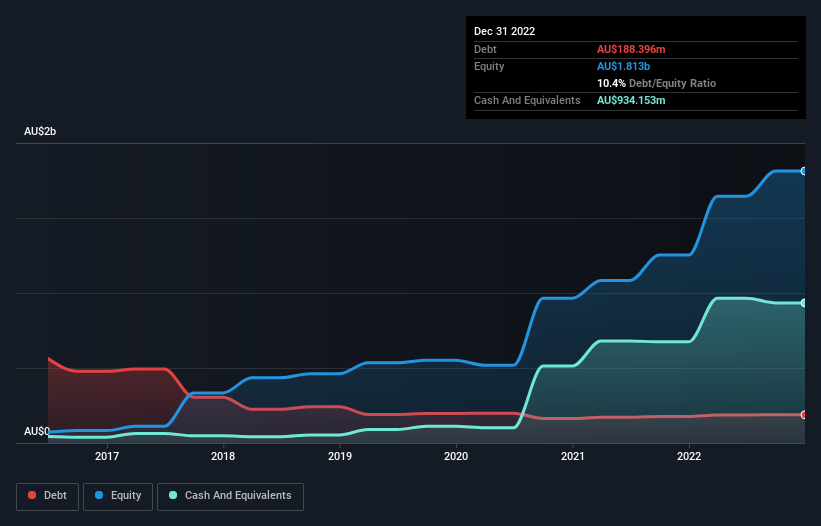Image resolution: width=821 pixels, height=526 pixels.
Task: Click the teal Cash And Equivalents legend dot
Action: point(173,495)
